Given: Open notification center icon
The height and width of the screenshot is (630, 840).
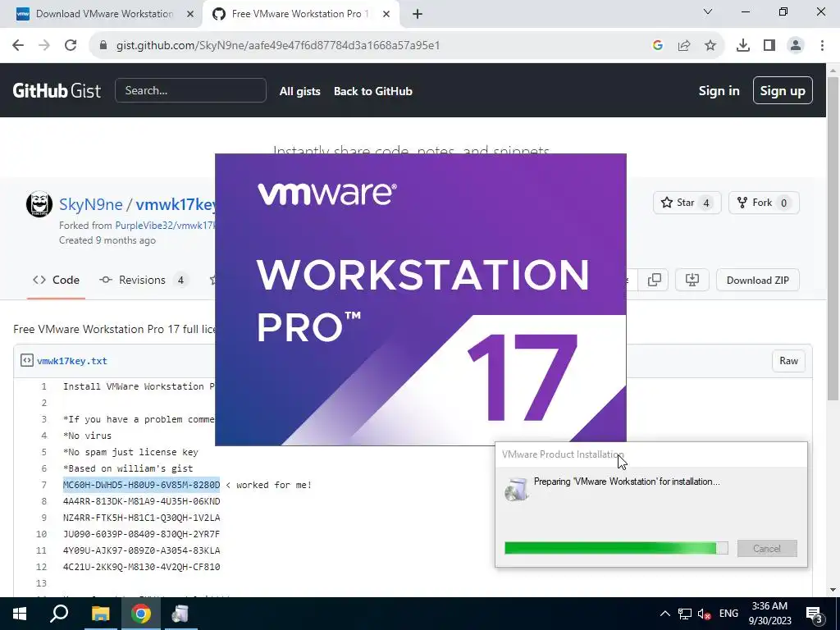Looking at the screenshot, I should click(815, 614).
